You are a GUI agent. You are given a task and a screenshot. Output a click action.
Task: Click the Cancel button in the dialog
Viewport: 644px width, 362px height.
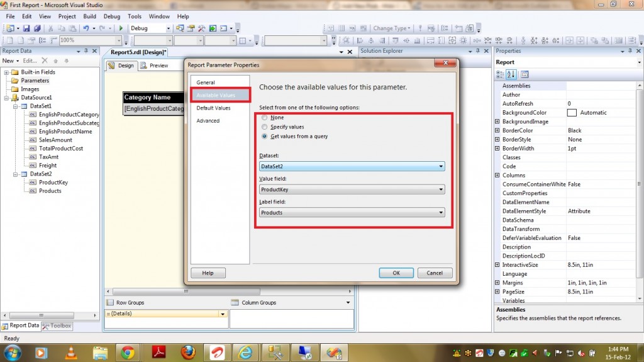[435, 273]
